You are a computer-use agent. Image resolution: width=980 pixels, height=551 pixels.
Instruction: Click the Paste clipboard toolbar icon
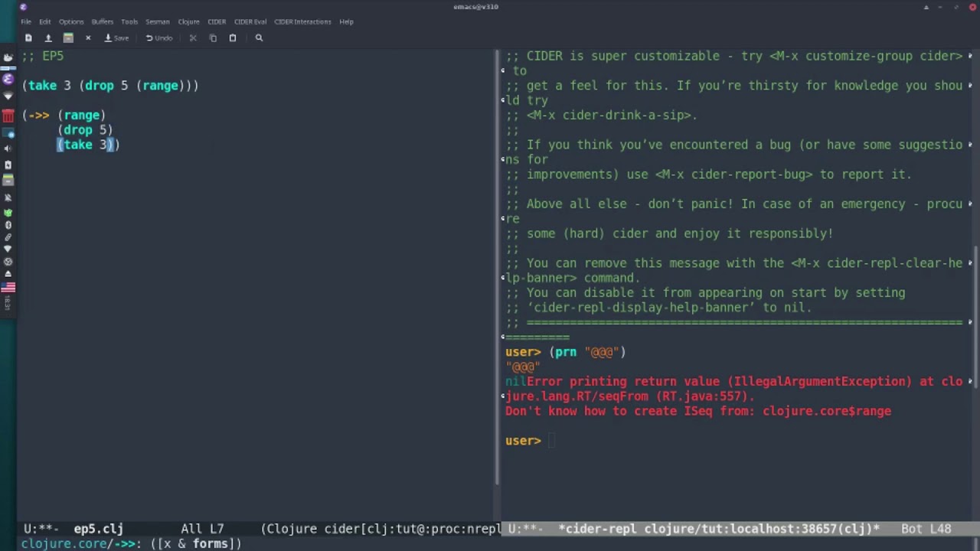pos(233,37)
